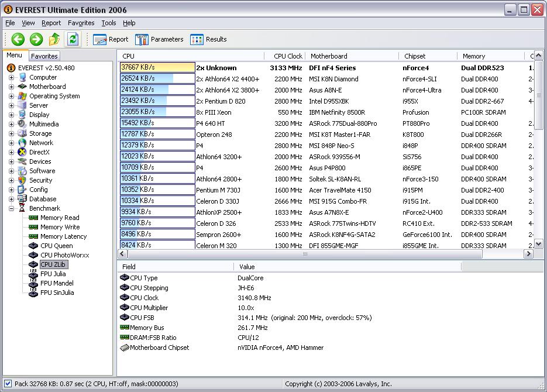Switch to the Favorites tab

pos(44,56)
